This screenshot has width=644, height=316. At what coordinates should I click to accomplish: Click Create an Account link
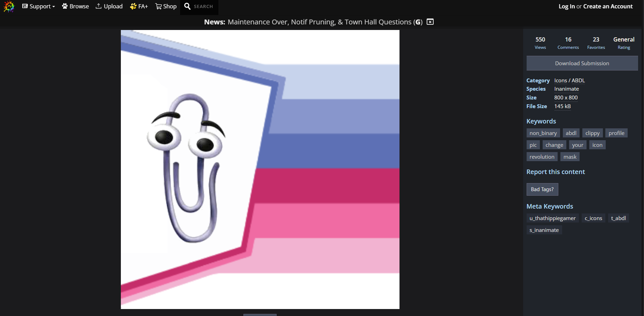point(608,6)
